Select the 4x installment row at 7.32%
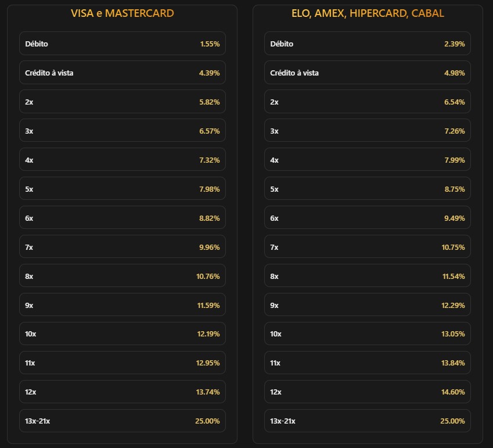This screenshot has width=493, height=448. (x=122, y=160)
